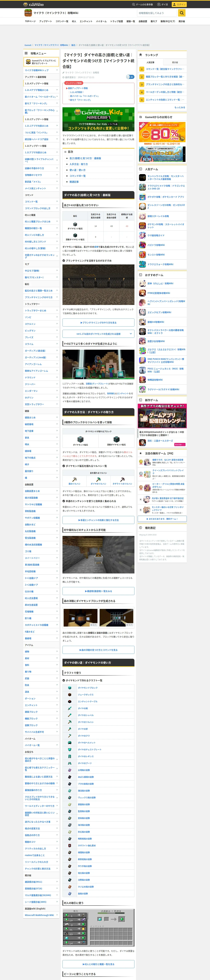The height and width of the screenshot is (980, 210).
Task: Click the ダイヤの剣 sword icon
Action: (x=69, y=708)
